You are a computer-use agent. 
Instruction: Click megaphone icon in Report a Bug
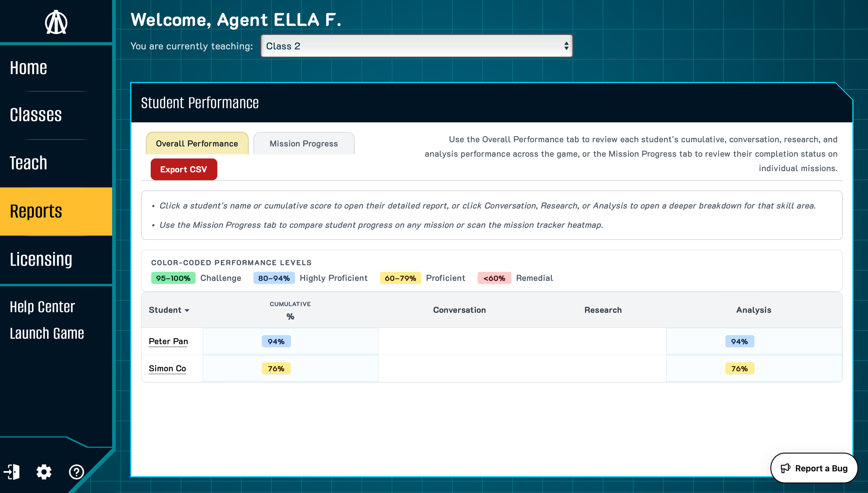click(x=785, y=468)
